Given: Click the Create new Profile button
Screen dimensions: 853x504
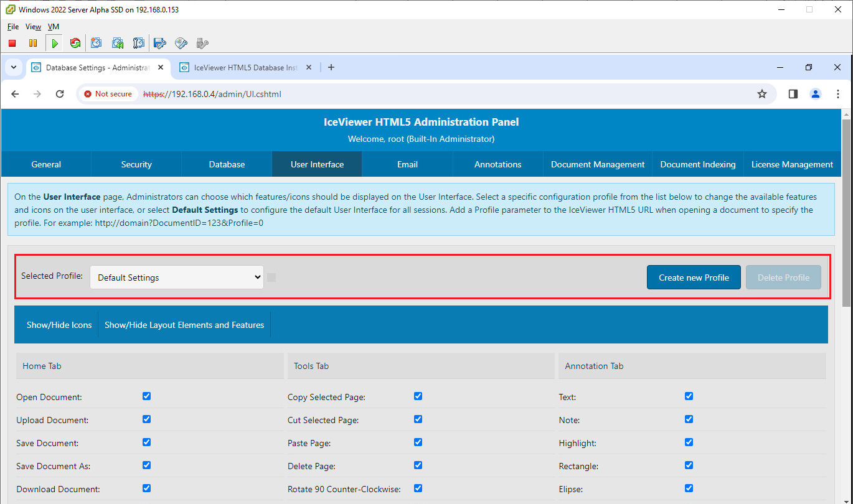Looking at the screenshot, I should pyautogui.click(x=694, y=278).
